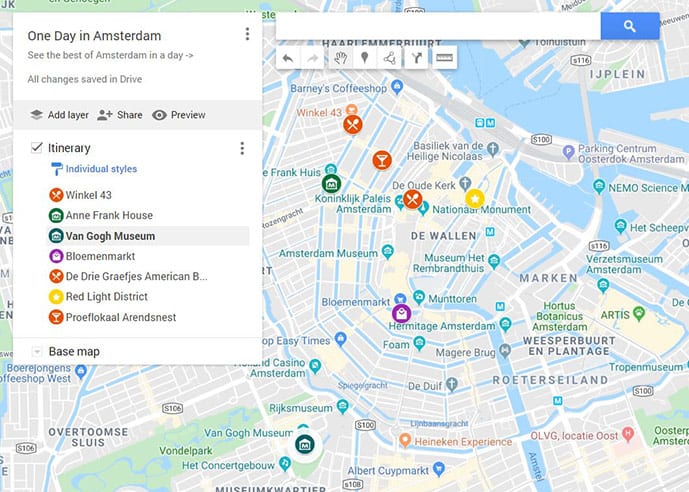Click the Amsterdam Museum map pin
The width and height of the screenshot is (689, 492).
(x=387, y=251)
